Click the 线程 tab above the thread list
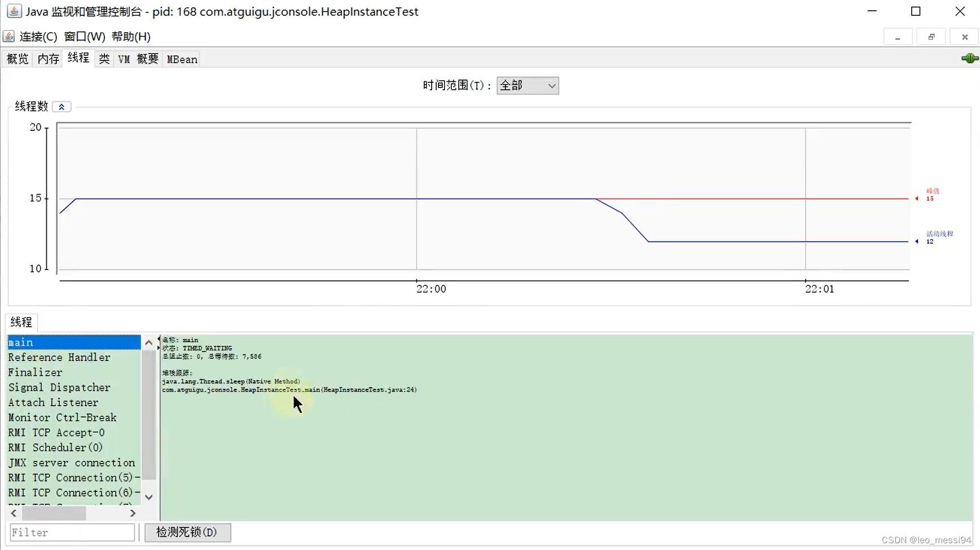The image size is (980, 550). pos(21,322)
